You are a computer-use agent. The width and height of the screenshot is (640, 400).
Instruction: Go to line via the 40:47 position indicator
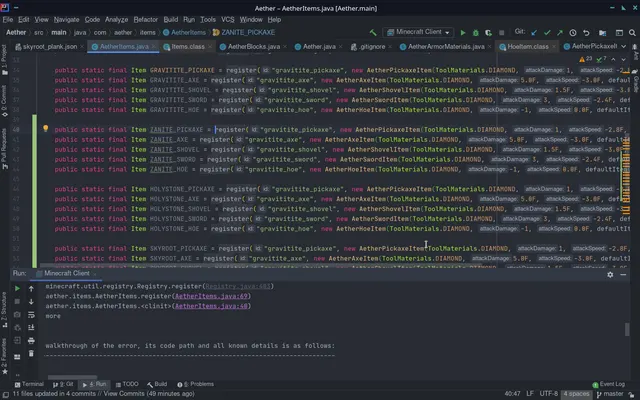point(512,394)
